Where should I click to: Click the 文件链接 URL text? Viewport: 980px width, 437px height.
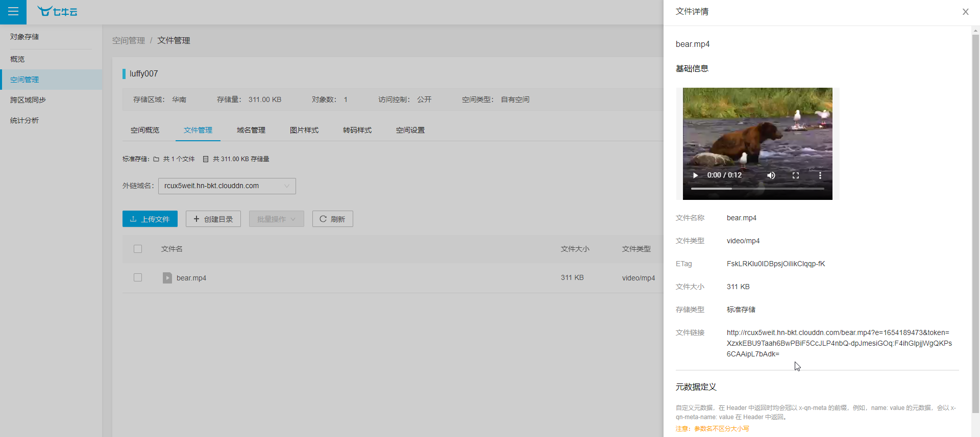point(839,343)
